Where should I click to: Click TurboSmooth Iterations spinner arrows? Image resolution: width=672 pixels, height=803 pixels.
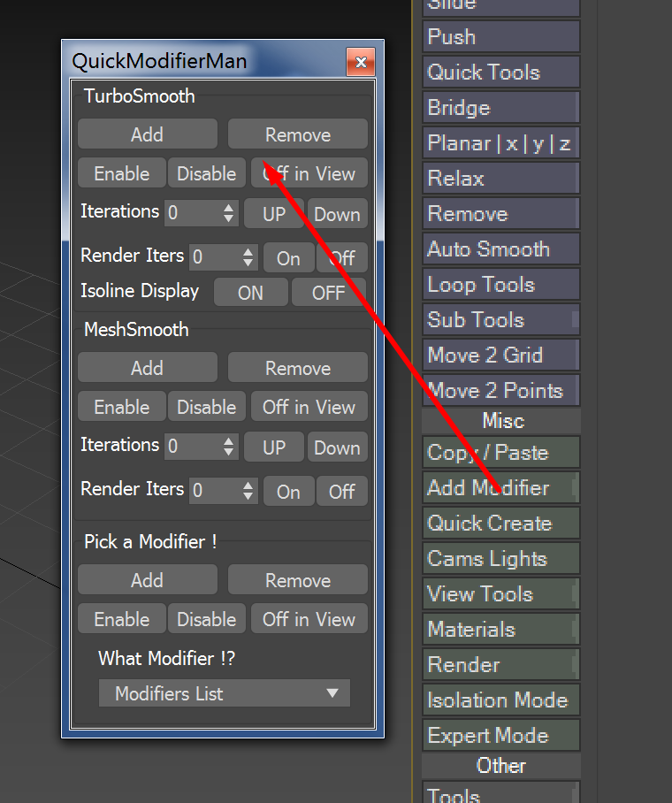228,213
